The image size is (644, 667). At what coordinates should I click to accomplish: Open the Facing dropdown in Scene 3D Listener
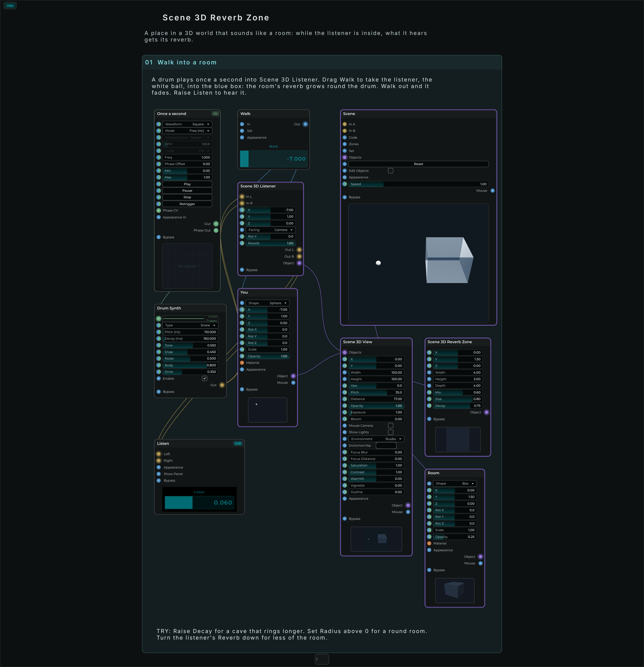pos(270,230)
